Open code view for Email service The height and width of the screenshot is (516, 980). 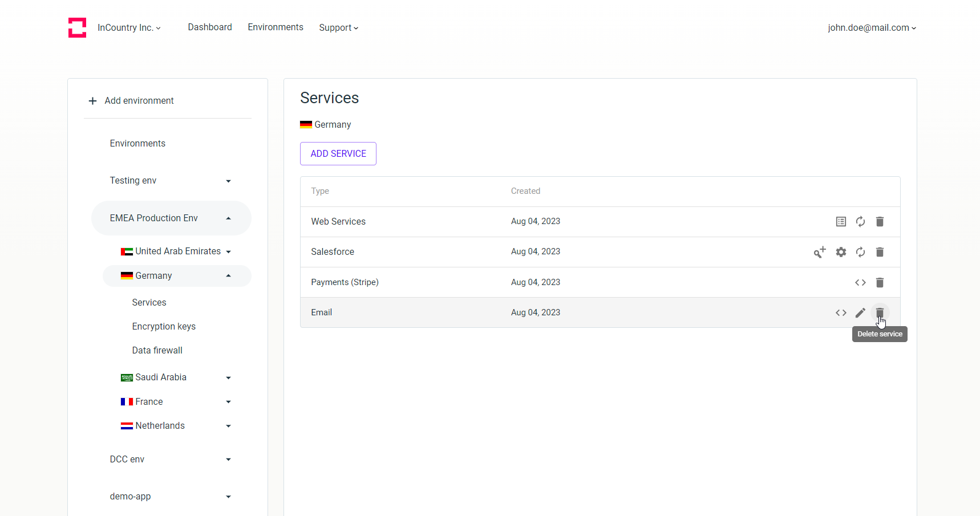coord(841,312)
